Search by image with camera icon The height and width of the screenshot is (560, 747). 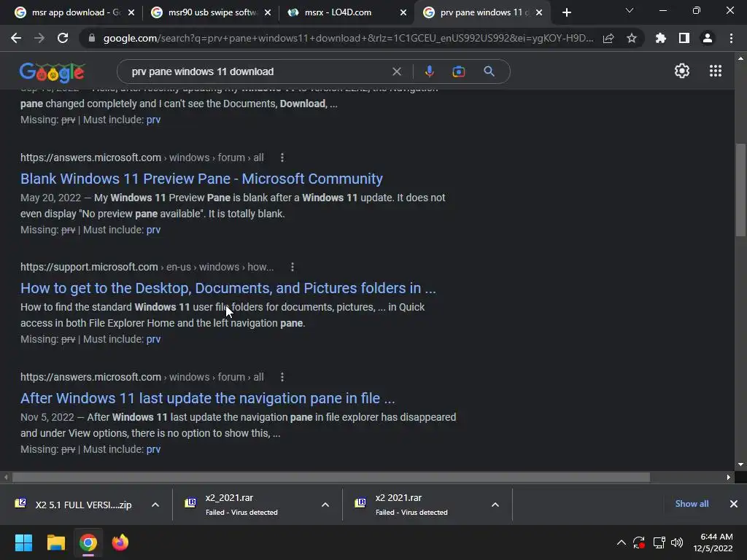(x=459, y=71)
